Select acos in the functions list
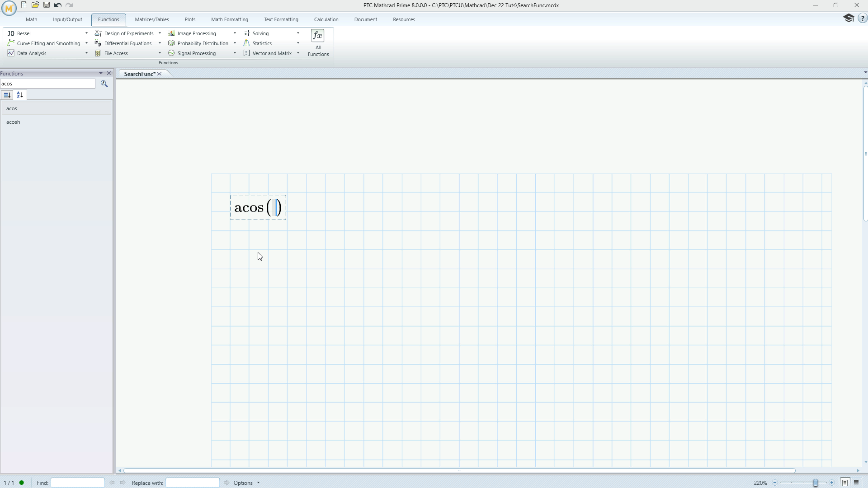Screen dimensions: 868x488 pos(57,108)
